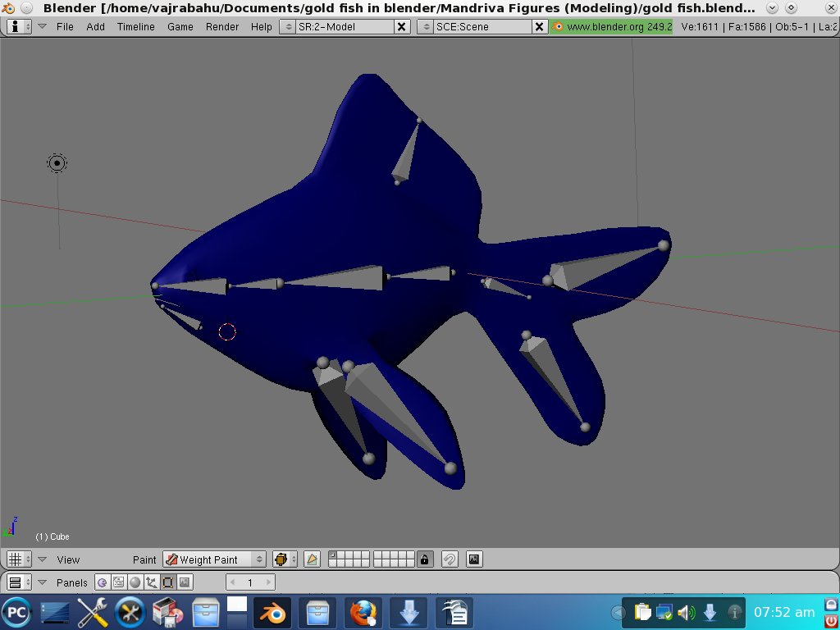
Task: Open the Render Image button in the 3D header
Action: [473, 559]
